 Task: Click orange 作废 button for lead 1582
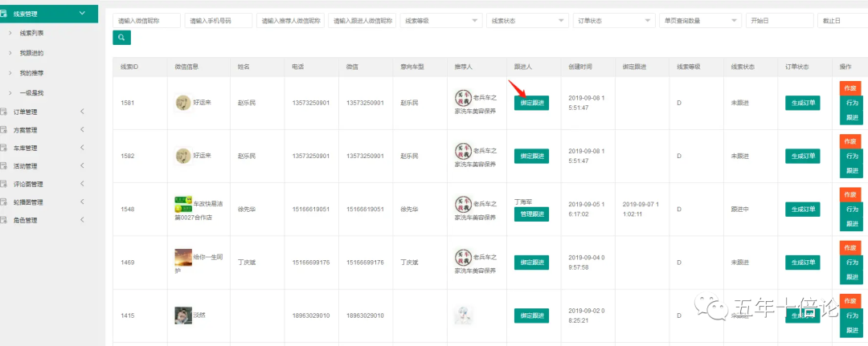849,140
